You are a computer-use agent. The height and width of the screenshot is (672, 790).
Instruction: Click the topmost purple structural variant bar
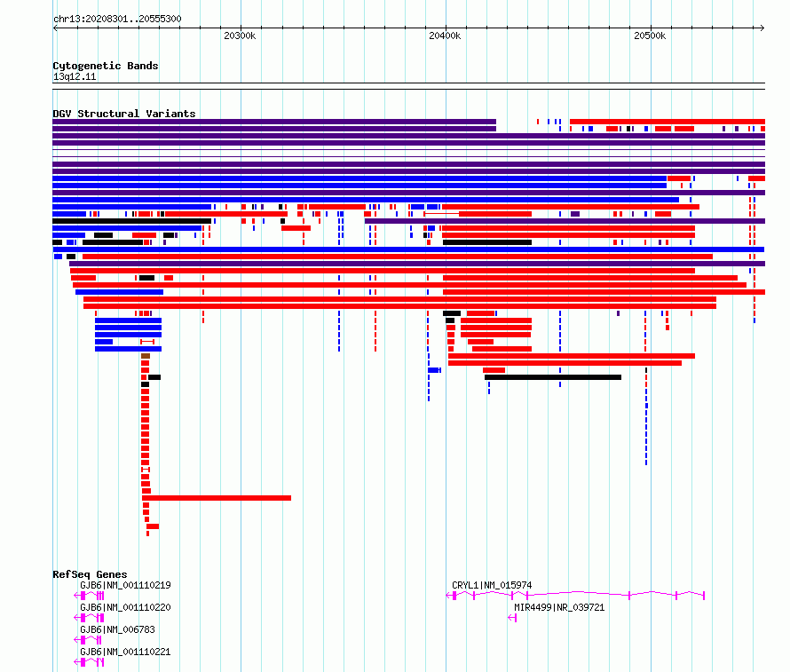point(274,122)
